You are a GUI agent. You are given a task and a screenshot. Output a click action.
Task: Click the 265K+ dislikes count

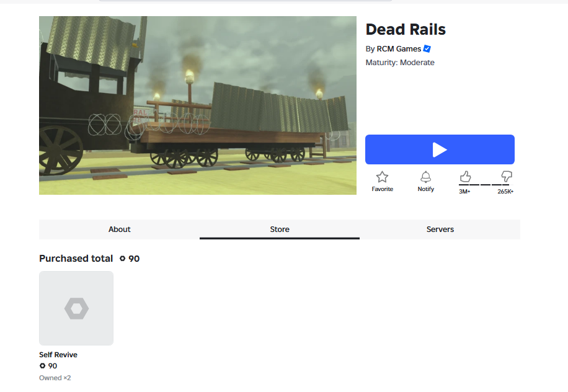tap(505, 191)
